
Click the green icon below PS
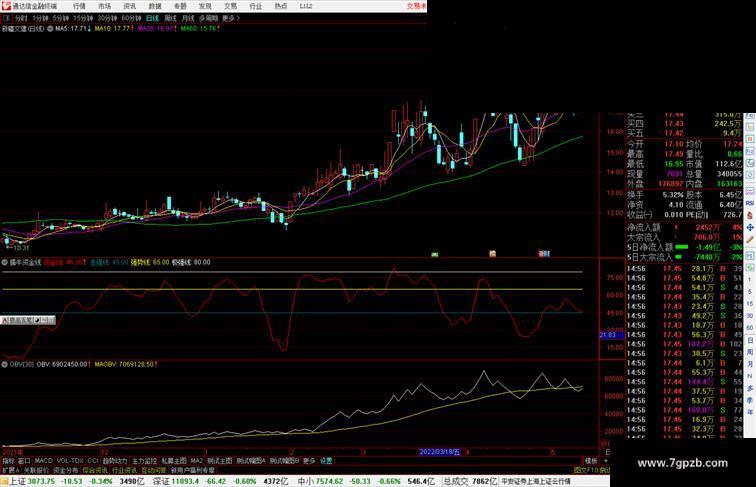[750, 267]
